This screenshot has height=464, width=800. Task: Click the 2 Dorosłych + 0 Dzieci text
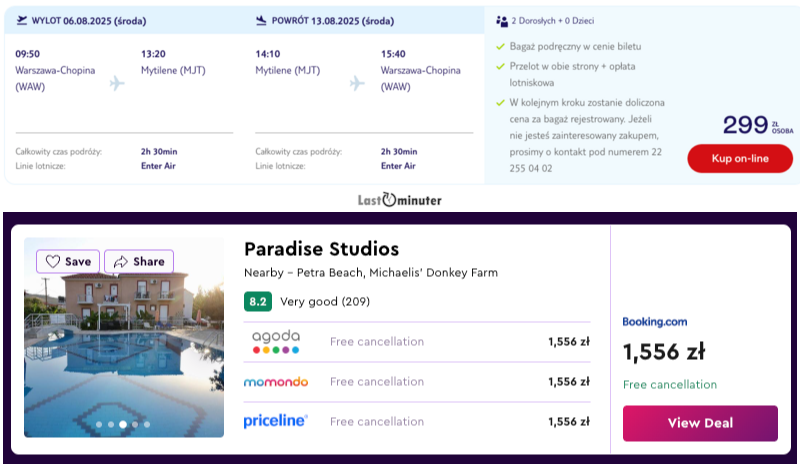point(553,21)
